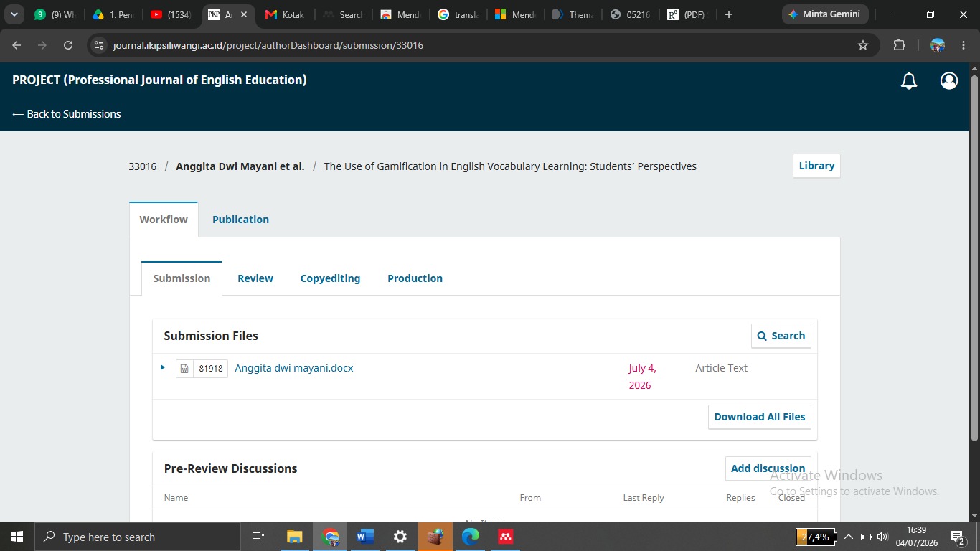This screenshot has height=551, width=980.
Task: Open the user profile icon
Action: click(949, 81)
